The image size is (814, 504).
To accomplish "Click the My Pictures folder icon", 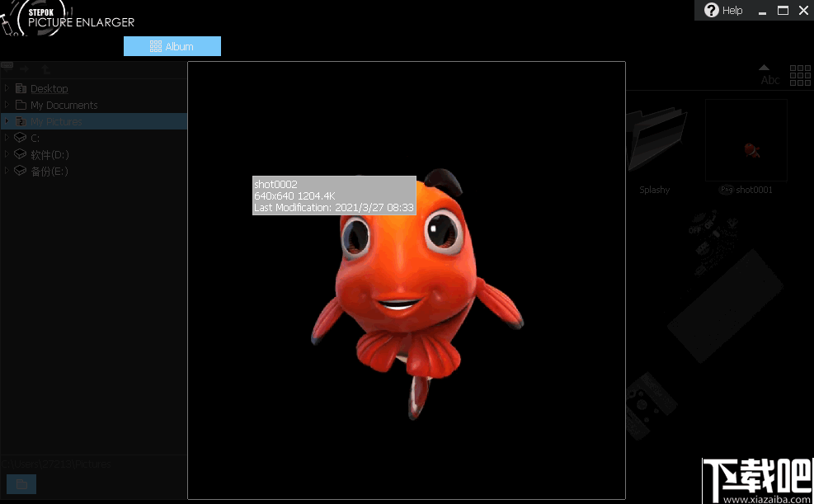I will click(21, 121).
